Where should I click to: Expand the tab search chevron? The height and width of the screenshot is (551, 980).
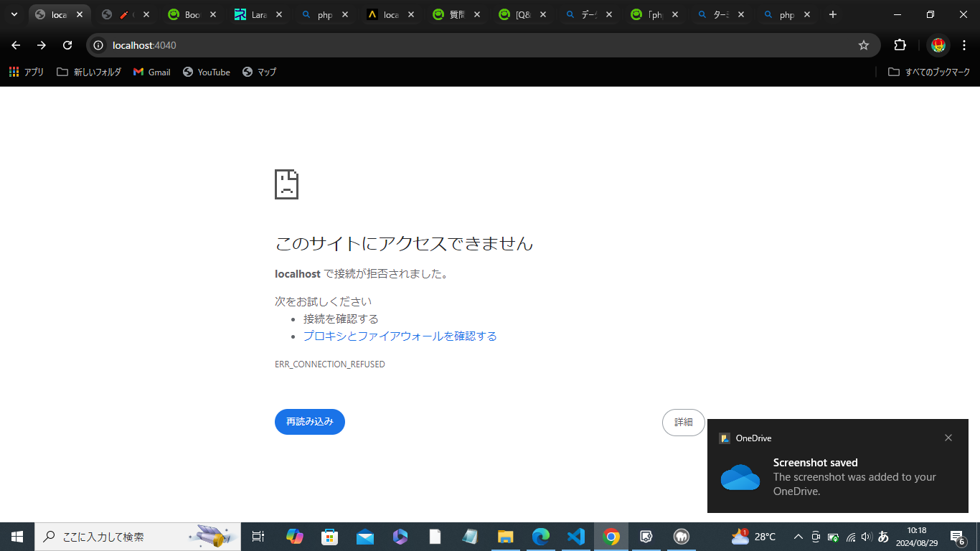pos(14,14)
